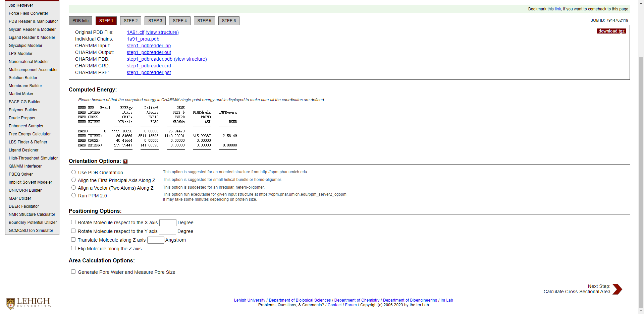This screenshot has width=644, height=314.
Task: Enable Generate Pore Water and Measure Pore Size
Action: pyautogui.click(x=73, y=271)
